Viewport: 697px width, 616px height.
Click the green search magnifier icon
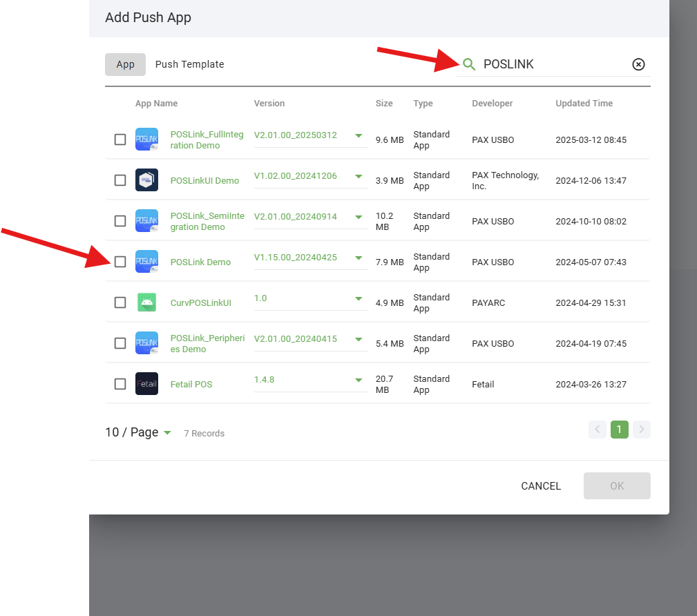[468, 64]
